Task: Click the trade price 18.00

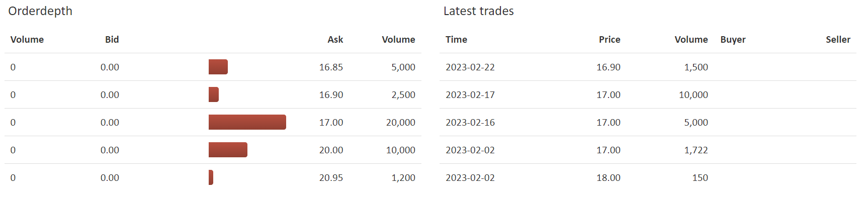Action: [608, 178]
